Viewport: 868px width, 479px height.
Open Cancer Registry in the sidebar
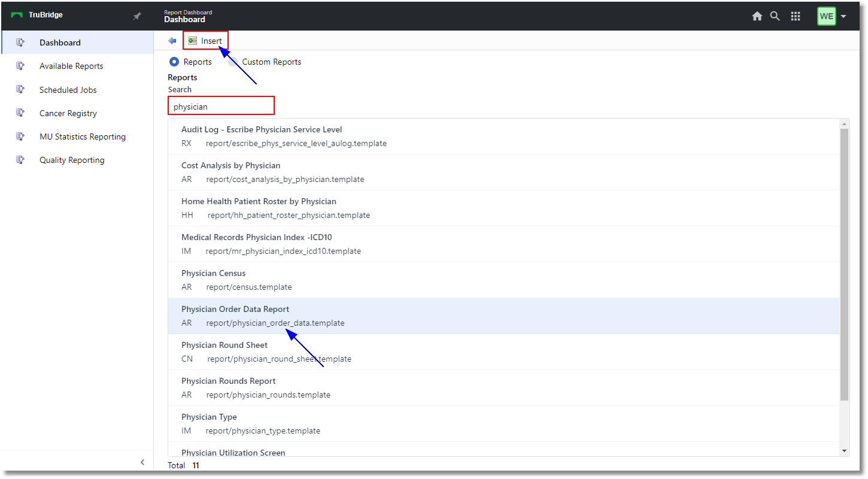pyautogui.click(x=77, y=113)
